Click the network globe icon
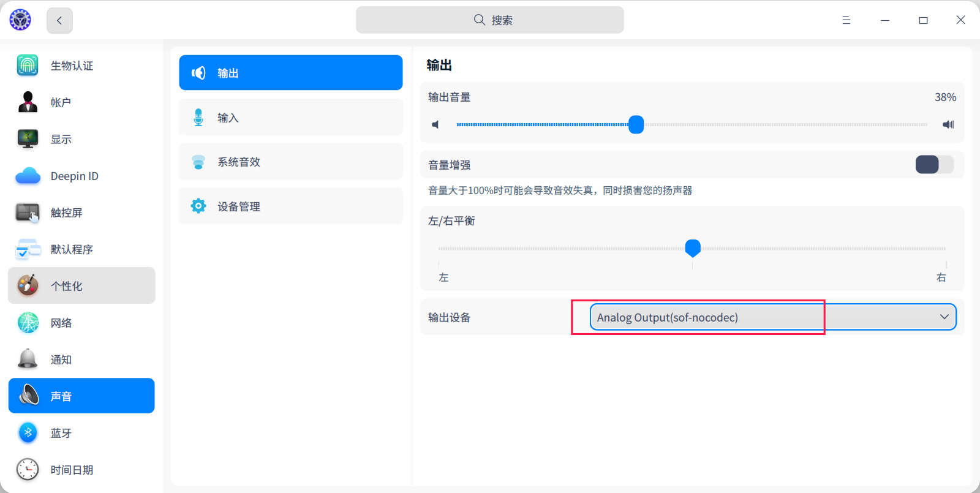 point(28,323)
